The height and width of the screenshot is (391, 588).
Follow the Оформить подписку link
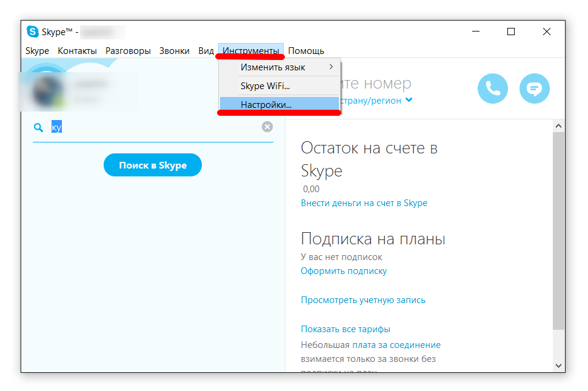344,271
